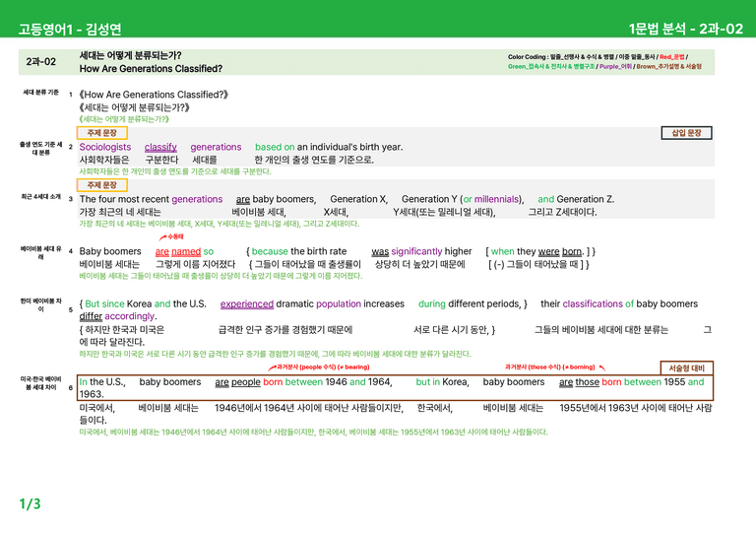The height and width of the screenshot is (535, 756).
Task: Click the Korean title '세대는 어떻게 분류되는가?' in the title bar
Action: [x=131, y=55]
